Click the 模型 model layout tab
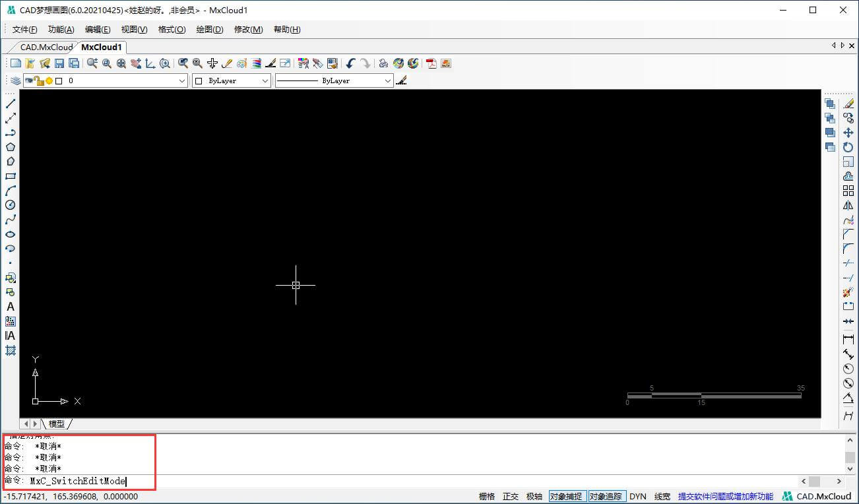Image resolution: width=859 pixels, height=504 pixels. [57, 424]
